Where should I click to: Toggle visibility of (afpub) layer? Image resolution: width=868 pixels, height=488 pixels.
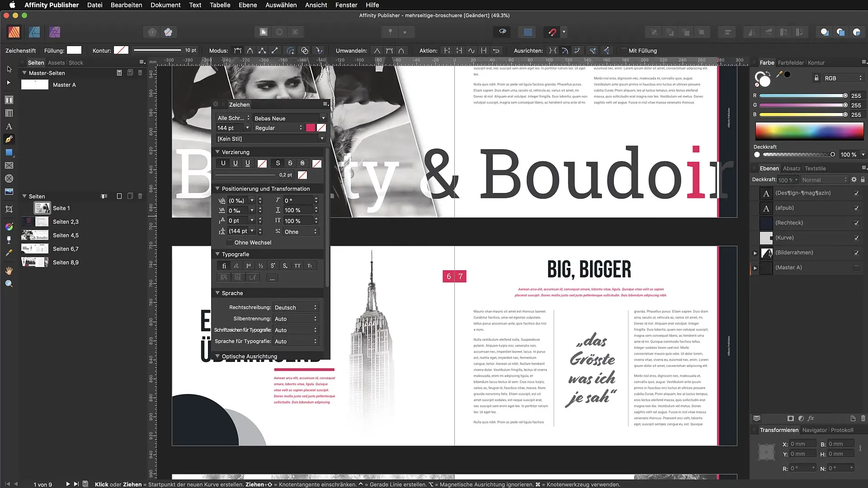[856, 208]
